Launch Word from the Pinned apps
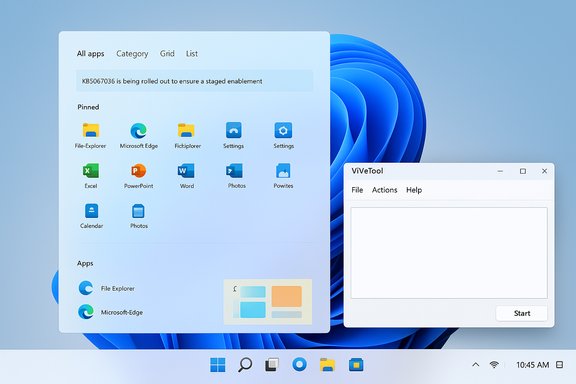Image resolution: width=576 pixels, height=384 pixels. (x=186, y=171)
